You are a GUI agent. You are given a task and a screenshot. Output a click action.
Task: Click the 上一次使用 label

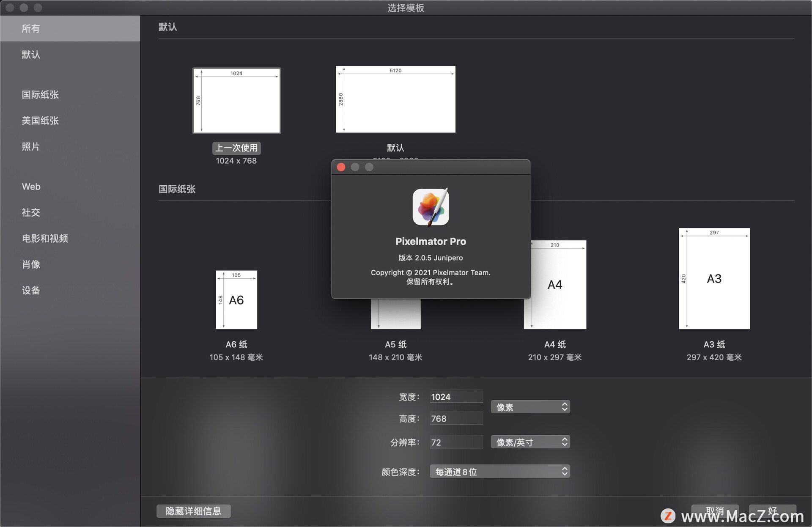point(236,148)
